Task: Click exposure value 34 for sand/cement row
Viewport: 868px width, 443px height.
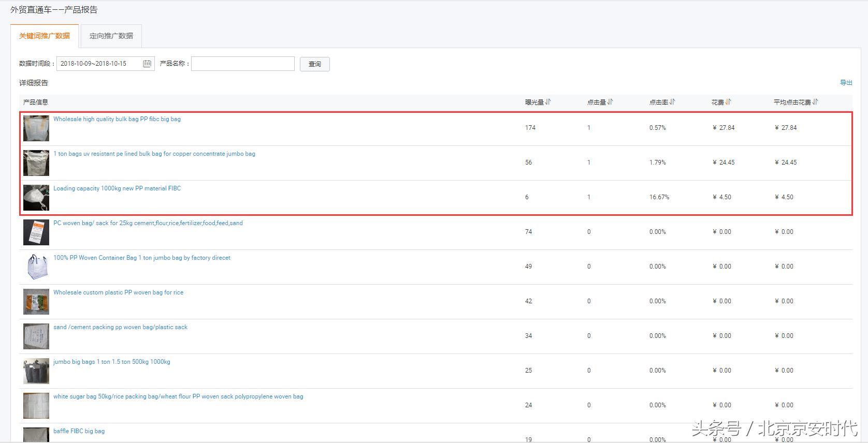Action: tap(529, 336)
